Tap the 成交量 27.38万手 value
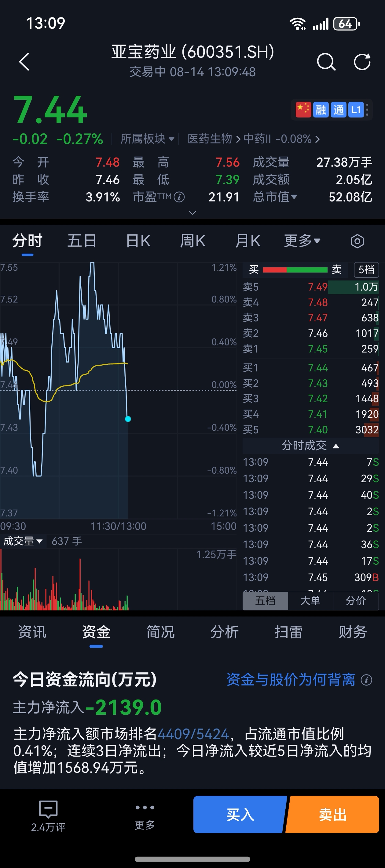This screenshot has width=385, height=868. tap(344, 162)
